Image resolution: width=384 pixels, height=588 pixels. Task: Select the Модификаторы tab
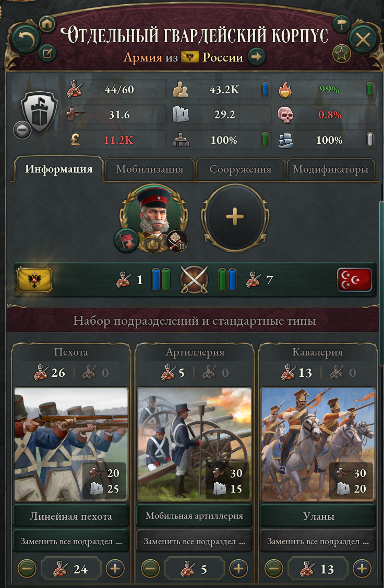click(331, 169)
